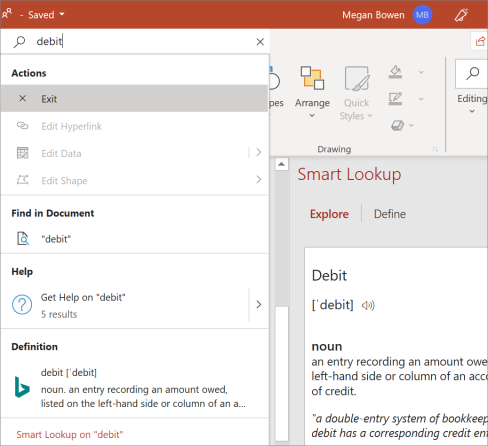
Task: Click the X icon next to Exit
Action: coord(22,98)
